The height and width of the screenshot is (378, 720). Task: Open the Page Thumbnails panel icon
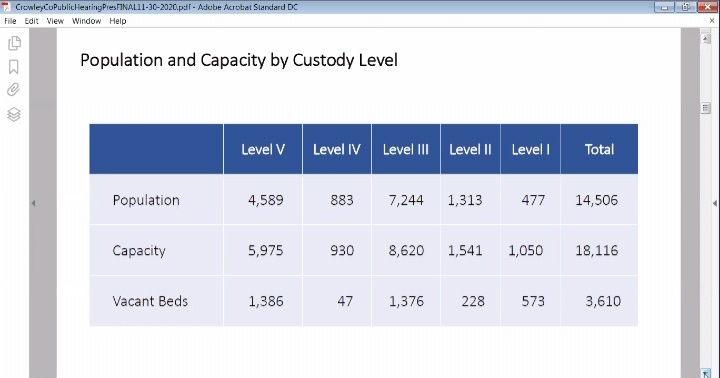coord(14,43)
